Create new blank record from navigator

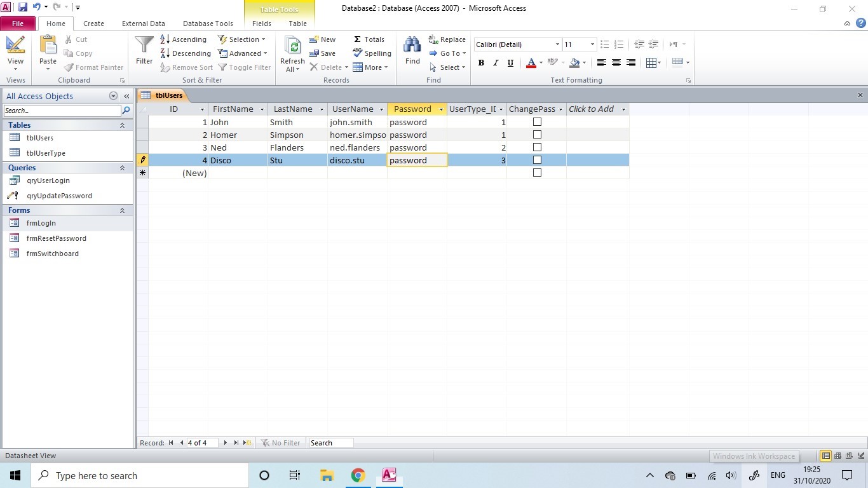tap(247, 443)
